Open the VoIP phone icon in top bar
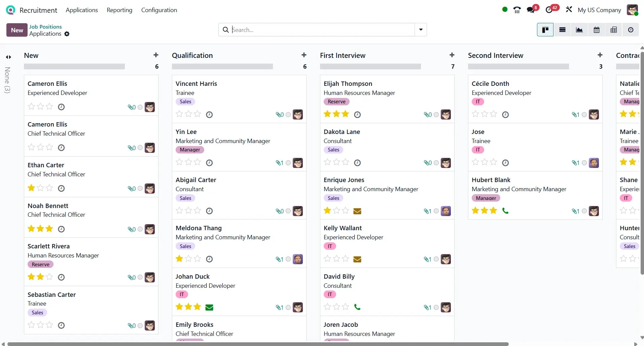Image resolution: width=644 pixels, height=346 pixels. click(x=517, y=10)
